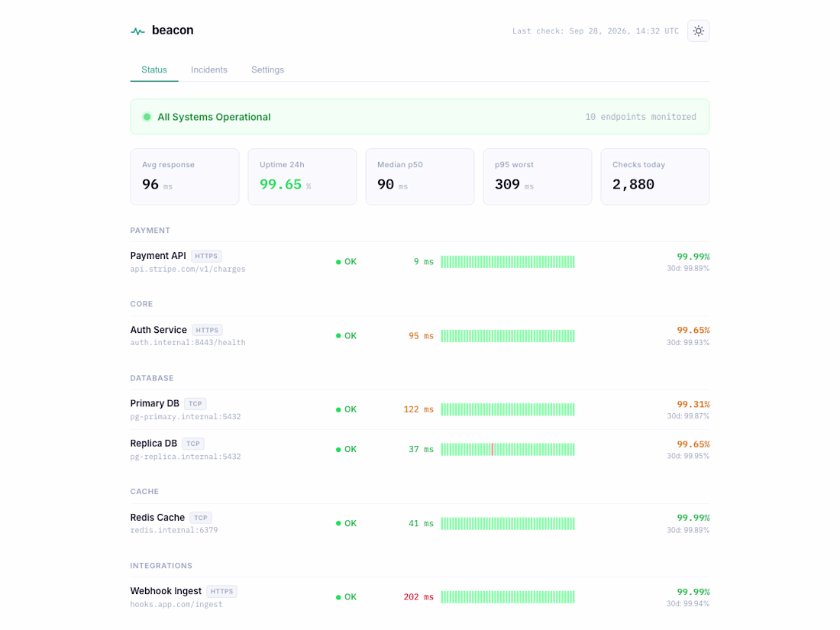View the Auth Service uptime history bar
This screenshot has height=630, width=840.
pyautogui.click(x=508, y=336)
